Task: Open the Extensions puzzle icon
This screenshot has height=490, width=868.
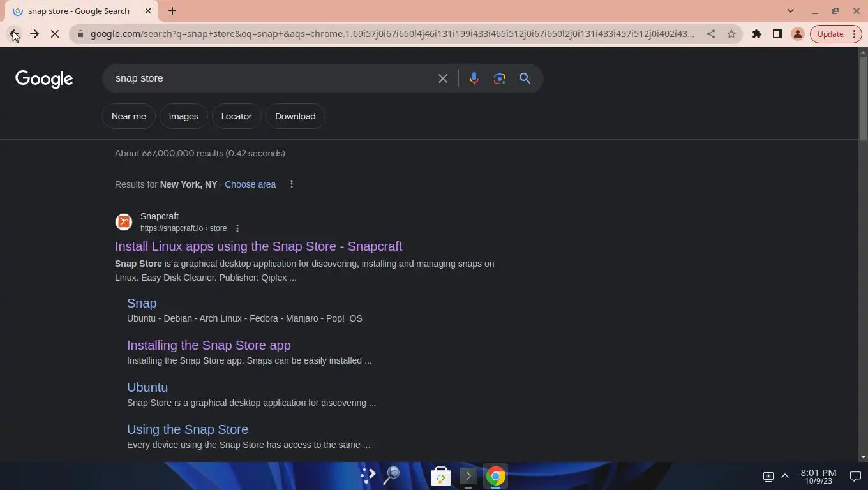Action: point(757,34)
